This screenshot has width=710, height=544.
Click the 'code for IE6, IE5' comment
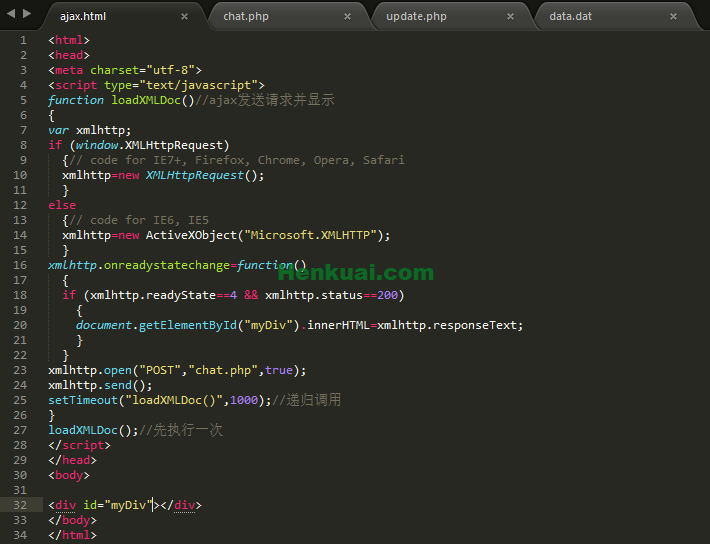(139, 220)
